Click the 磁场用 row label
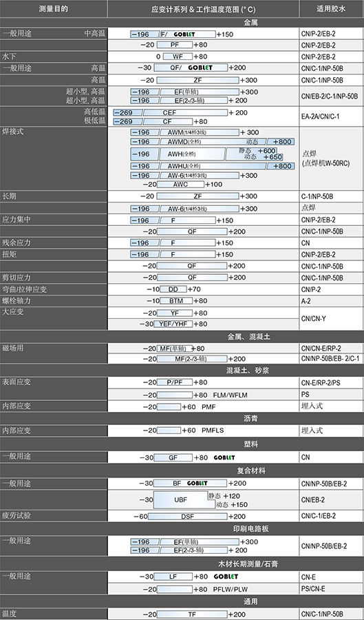This screenshot has height=620, width=364. (x=12, y=348)
